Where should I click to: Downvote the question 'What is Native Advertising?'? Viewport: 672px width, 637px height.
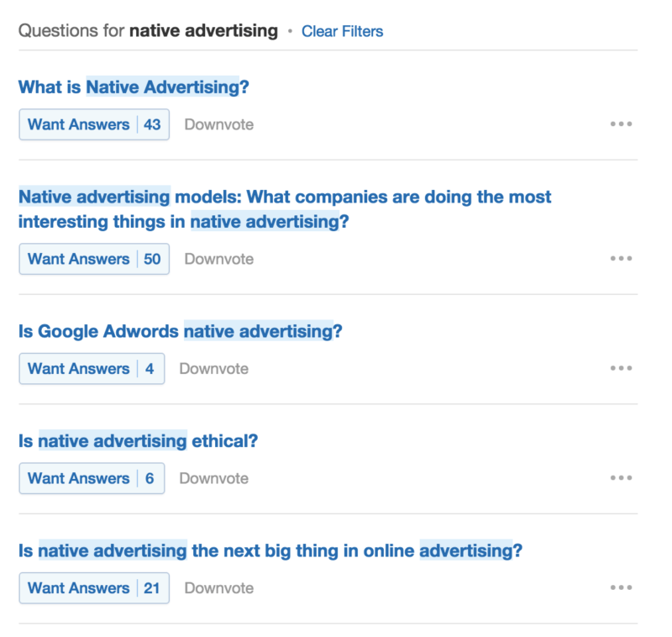point(218,124)
